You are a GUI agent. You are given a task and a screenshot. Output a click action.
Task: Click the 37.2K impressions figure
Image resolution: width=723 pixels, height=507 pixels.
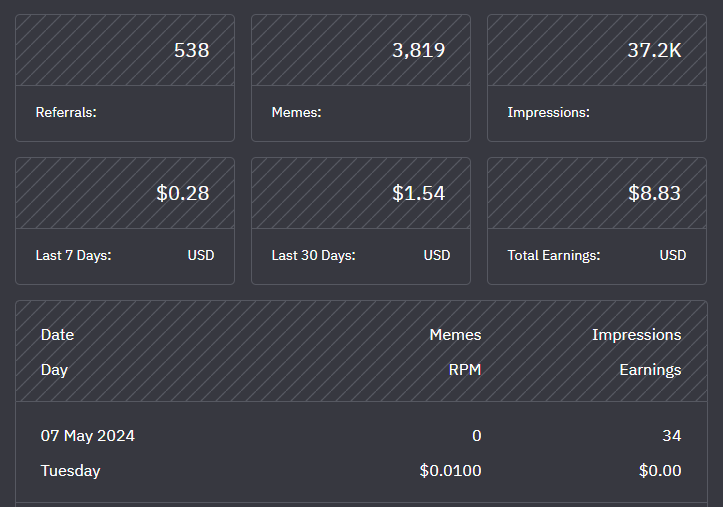pyautogui.click(x=654, y=50)
